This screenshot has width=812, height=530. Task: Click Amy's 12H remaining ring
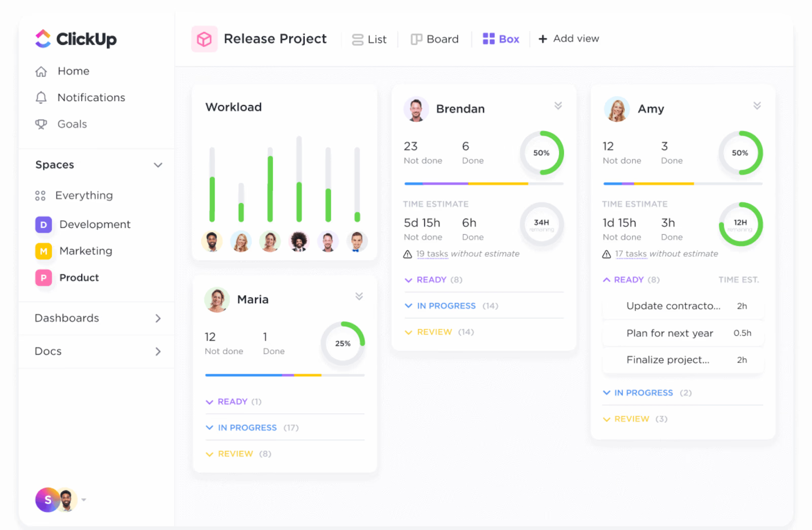point(740,224)
